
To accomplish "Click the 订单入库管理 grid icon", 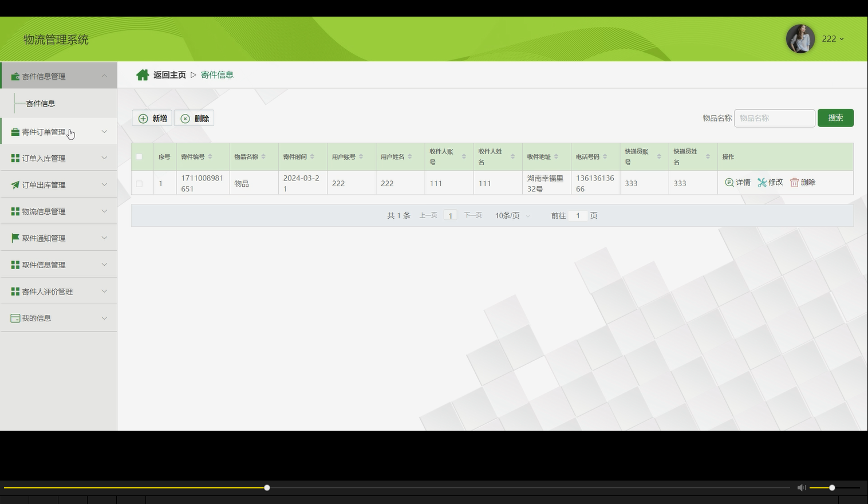I will [15, 158].
